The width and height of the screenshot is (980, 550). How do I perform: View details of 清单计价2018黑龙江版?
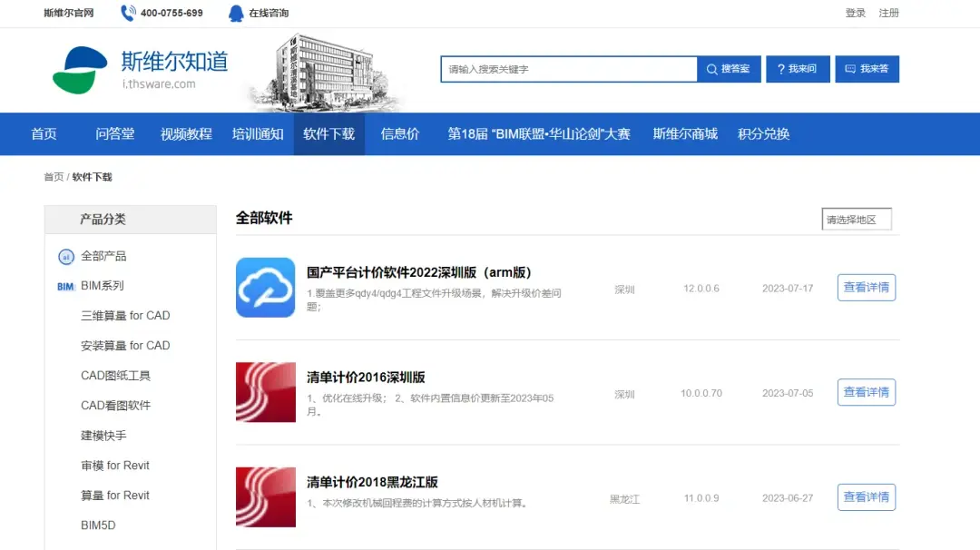[867, 497]
